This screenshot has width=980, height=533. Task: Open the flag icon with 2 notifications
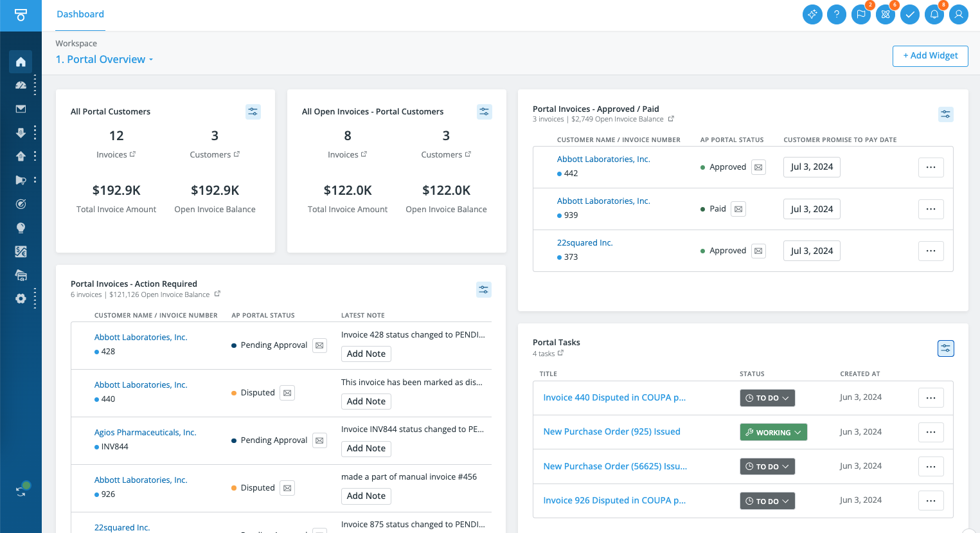point(861,14)
